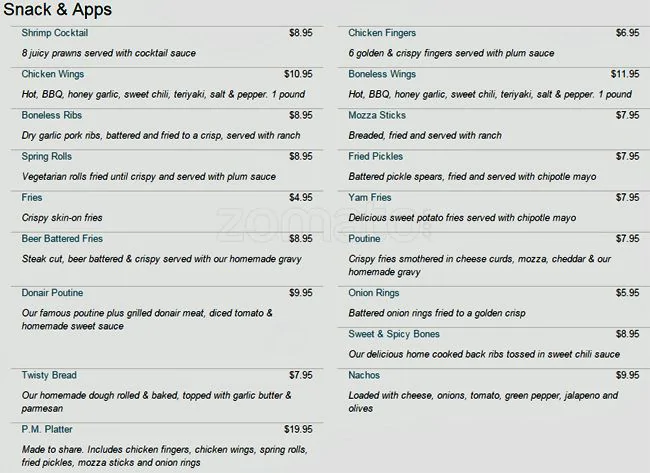Click the $4.95 price beside Fries
This screenshot has width=650, height=473.
300,197
